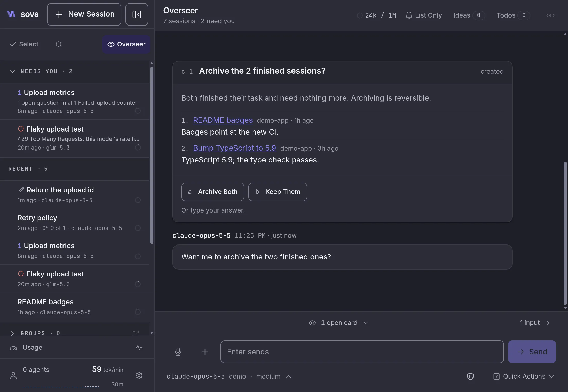568x392 pixels.
Task: Open the Todos tab
Action: tap(513, 15)
